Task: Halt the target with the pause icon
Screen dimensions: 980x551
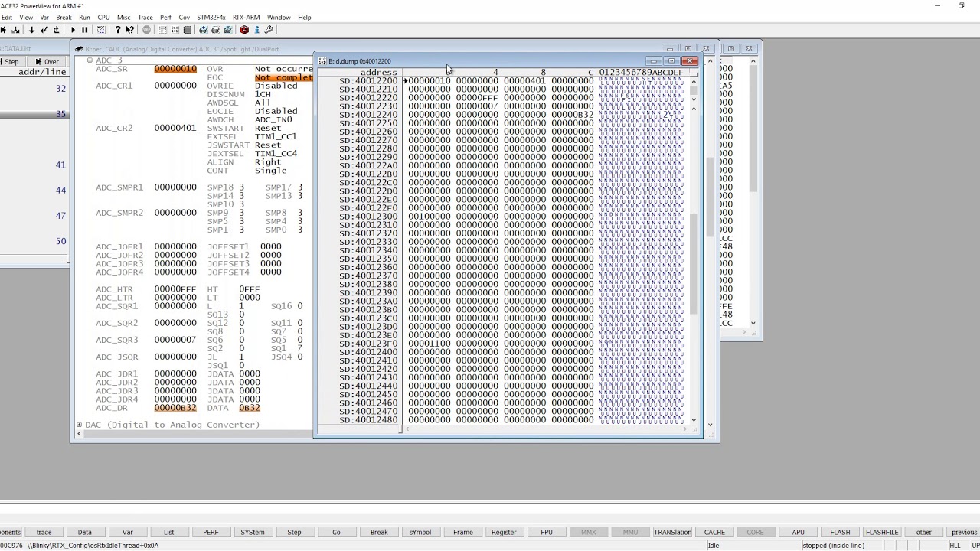Action: tap(84, 30)
